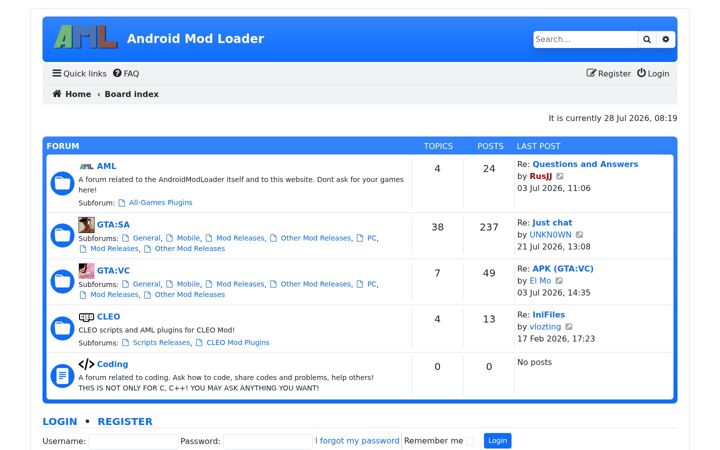Go to Board index breadcrumb
720x450 pixels.
click(x=131, y=94)
